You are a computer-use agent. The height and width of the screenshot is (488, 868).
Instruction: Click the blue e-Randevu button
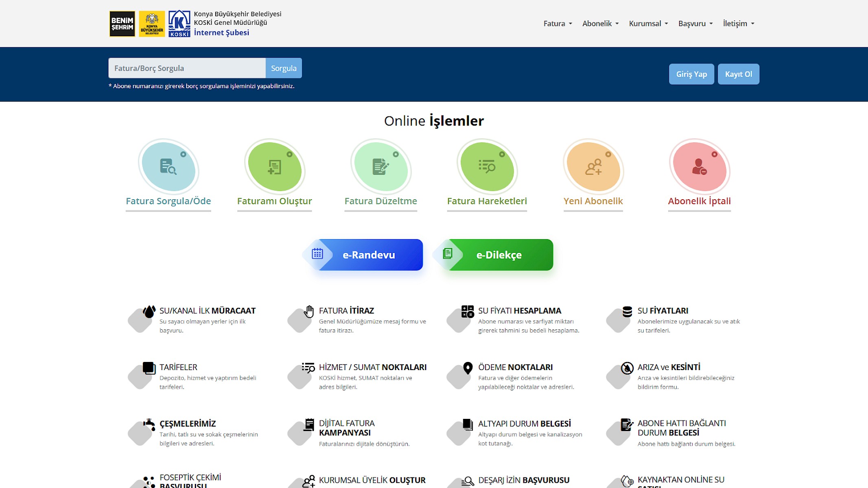coord(369,255)
